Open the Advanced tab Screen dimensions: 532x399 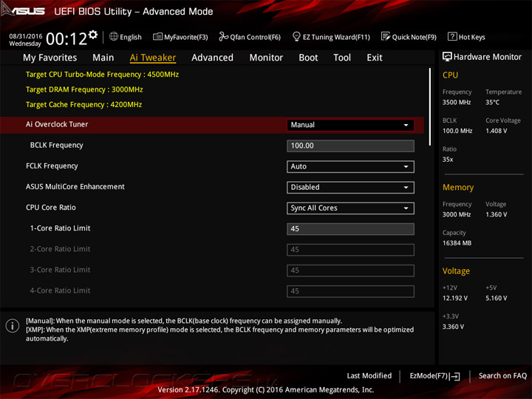click(212, 58)
